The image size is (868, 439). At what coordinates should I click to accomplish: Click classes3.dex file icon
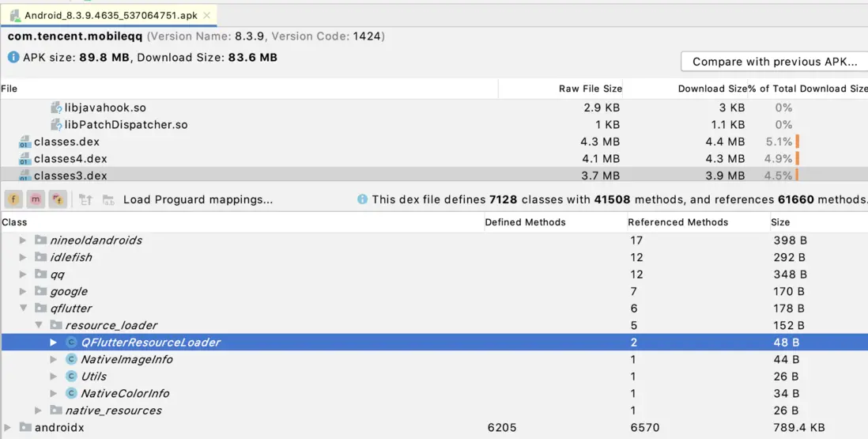point(25,176)
